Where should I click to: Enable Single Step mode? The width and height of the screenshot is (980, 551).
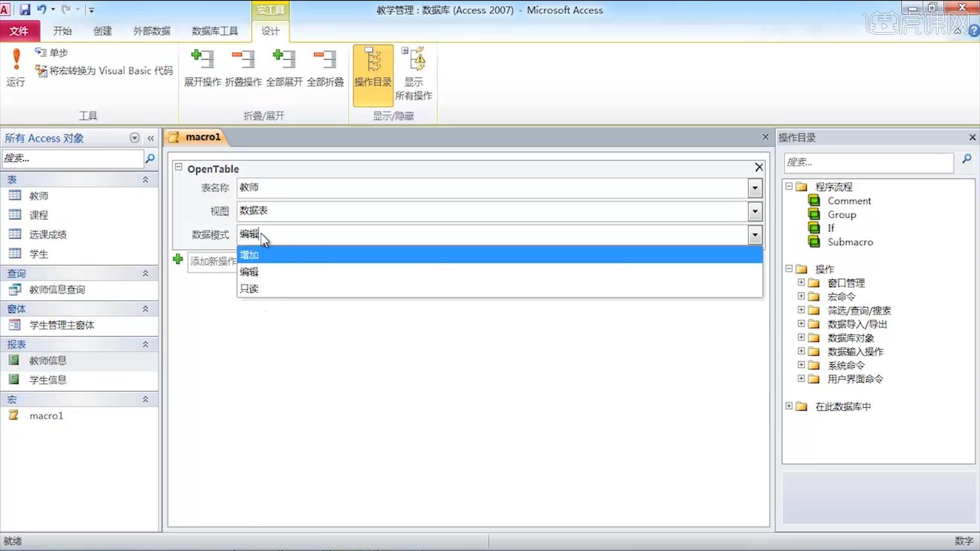[x=51, y=53]
